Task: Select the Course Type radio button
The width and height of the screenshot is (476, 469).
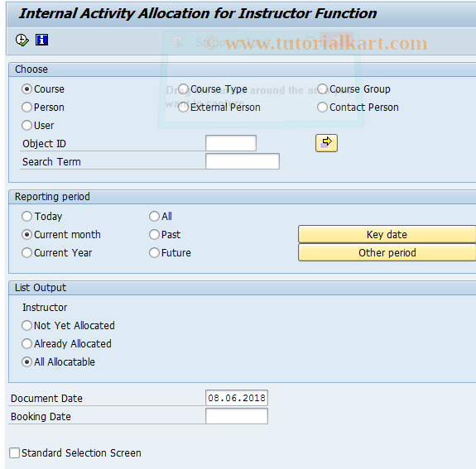Action: click(183, 89)
